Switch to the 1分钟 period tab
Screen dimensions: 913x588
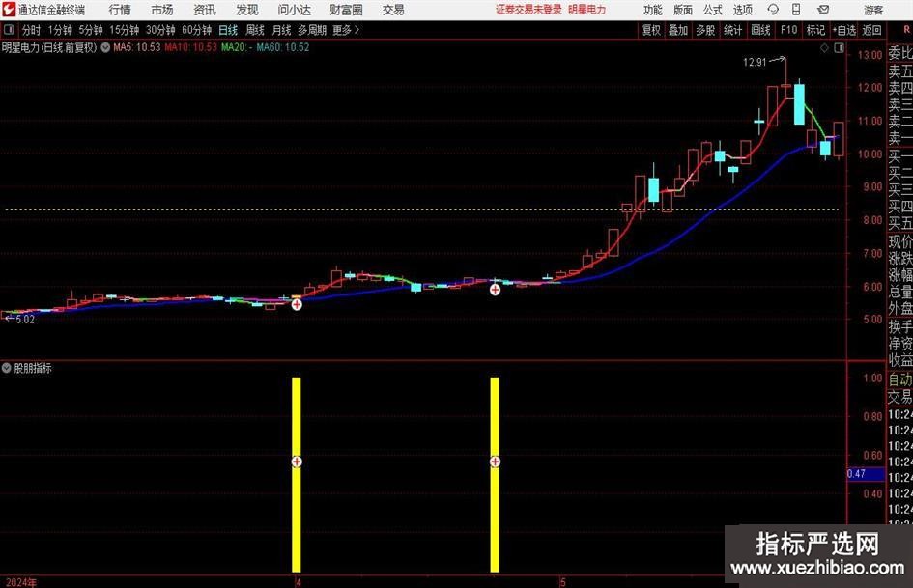(59, 30)
